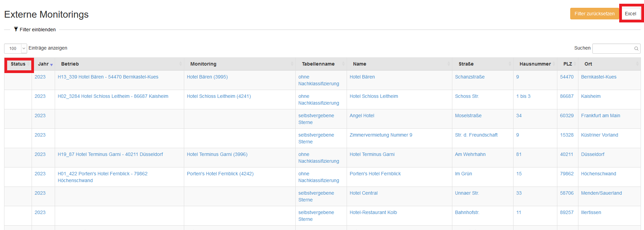Click the Betrieb column sort icon

[180, 64]
